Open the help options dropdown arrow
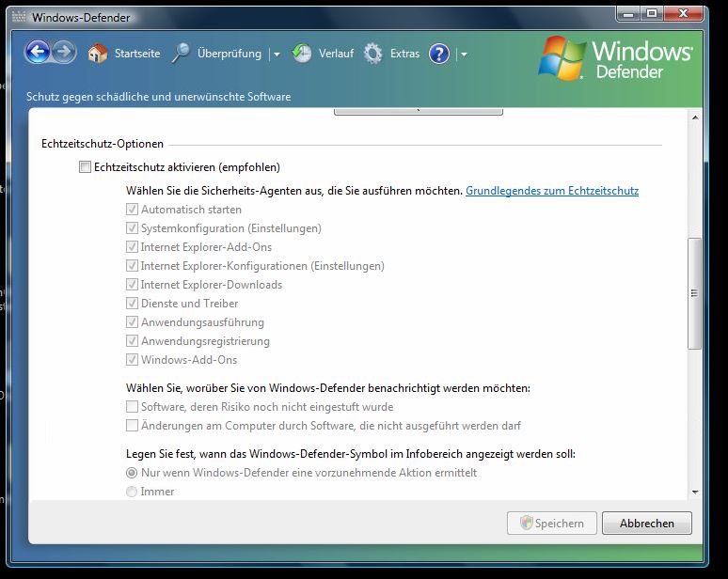Viewport: 728px width, 579px height. tap(464, 55)
